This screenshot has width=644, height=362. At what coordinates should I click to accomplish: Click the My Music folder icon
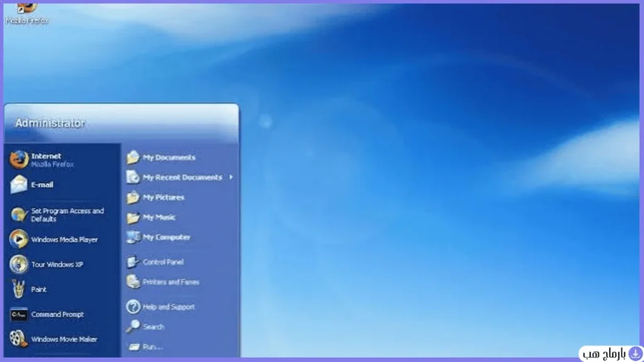pos(133,217)
